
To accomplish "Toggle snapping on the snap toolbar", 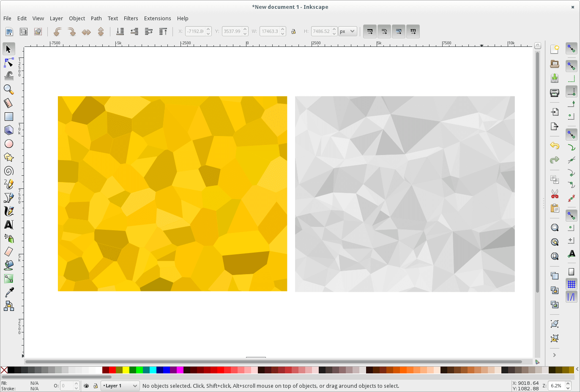I will click(x=571, y=49).
